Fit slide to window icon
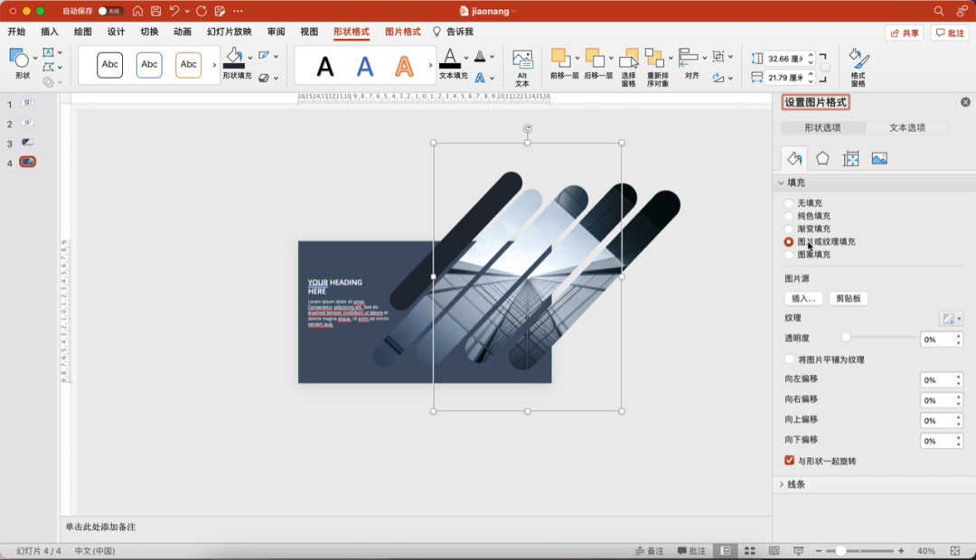This screenshot has height=560, width=976. pos(955,551)
